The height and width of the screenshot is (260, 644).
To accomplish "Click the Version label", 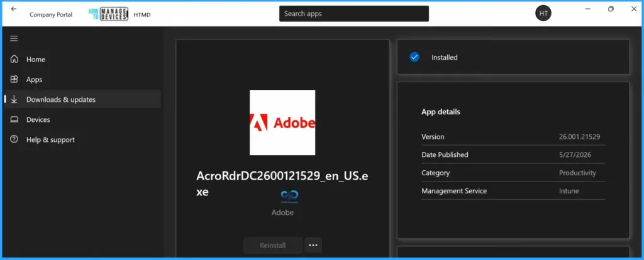I will click(x=433, y=136).
